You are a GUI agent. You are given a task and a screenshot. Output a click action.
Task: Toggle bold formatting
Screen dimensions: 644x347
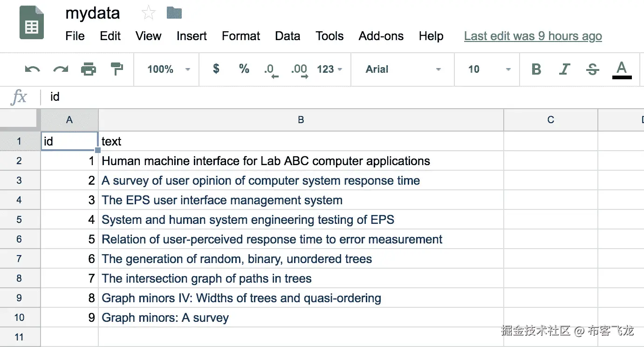click(536, 69)
